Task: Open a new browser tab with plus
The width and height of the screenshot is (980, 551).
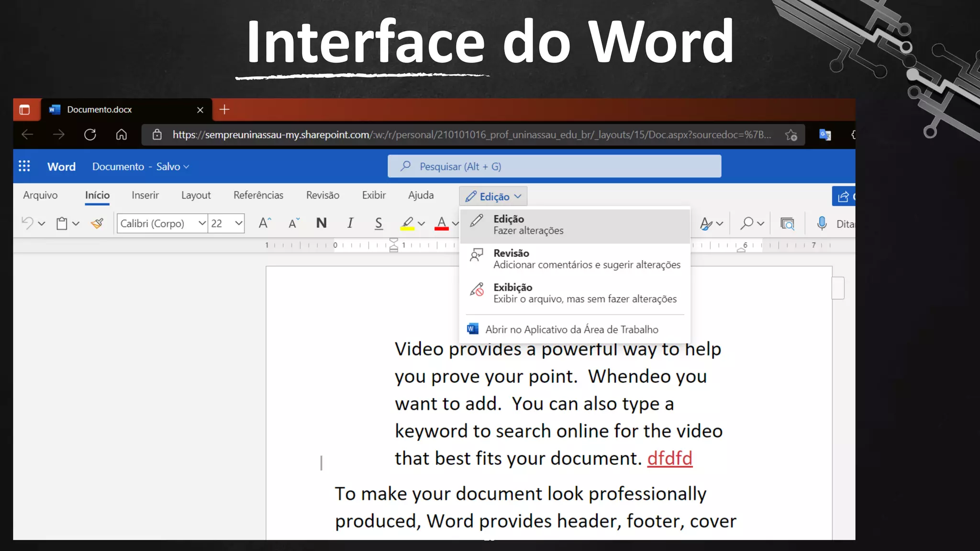Action: click(x=224, y=110)
